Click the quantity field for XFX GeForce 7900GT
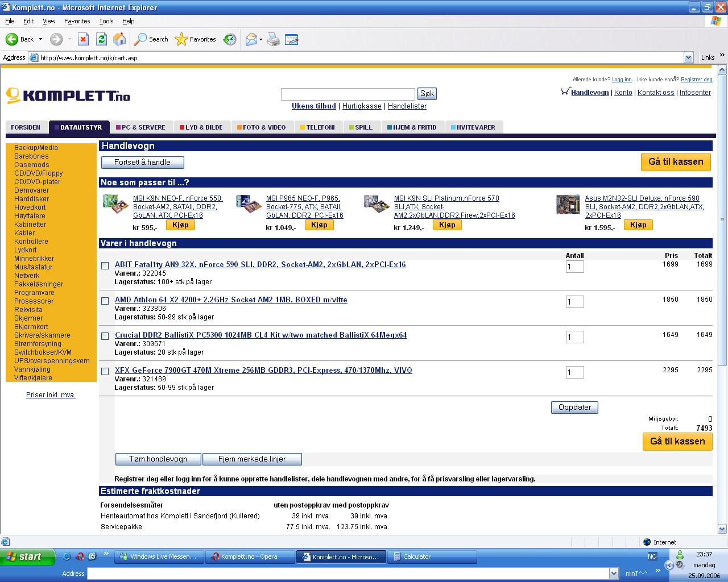The height and width of the screenshot is (582, 728). pos(575,372)
